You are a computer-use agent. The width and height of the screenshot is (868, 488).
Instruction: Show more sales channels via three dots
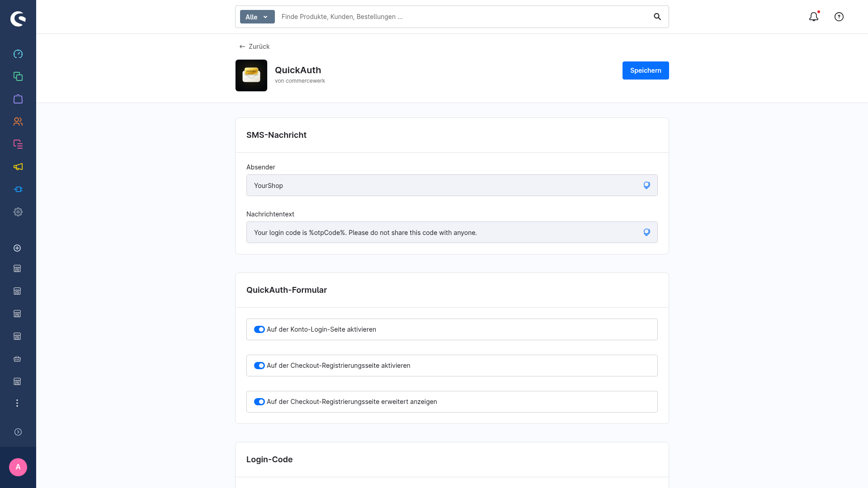click(x=17, y=403)
